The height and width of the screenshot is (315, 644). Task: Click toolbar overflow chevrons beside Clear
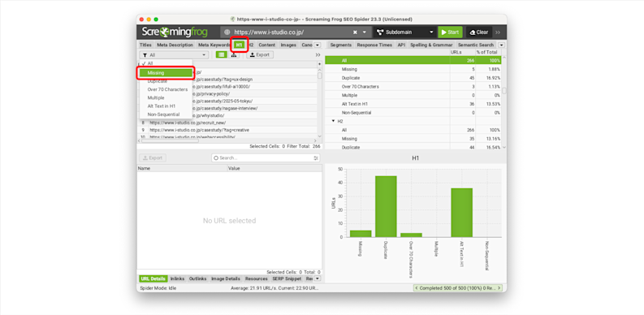click(498, 32)
